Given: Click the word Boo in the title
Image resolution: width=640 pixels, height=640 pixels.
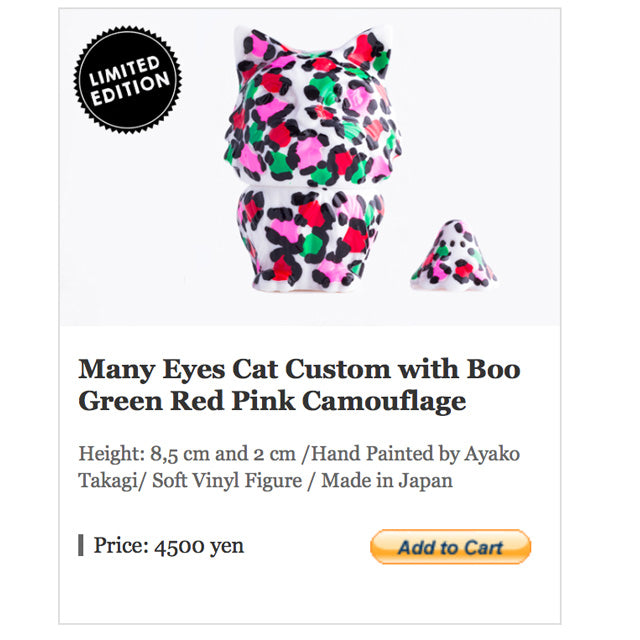Looking at the screenshot, I should pyautogui.click(x=496, y=368).
